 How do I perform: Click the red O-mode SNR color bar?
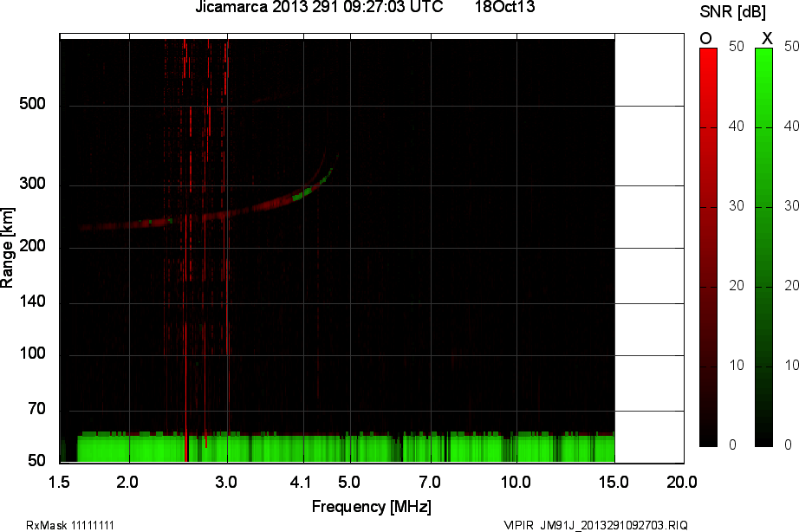[708, 247]
